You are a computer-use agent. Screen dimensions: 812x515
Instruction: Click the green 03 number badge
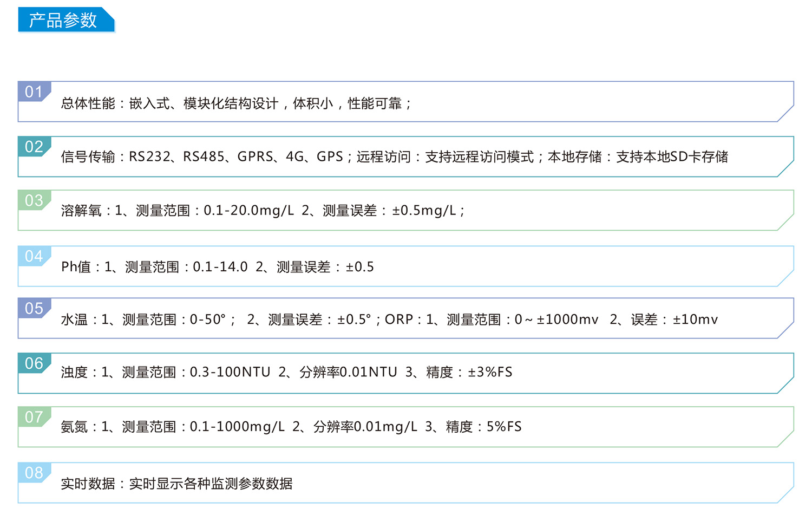pos(34,200)
